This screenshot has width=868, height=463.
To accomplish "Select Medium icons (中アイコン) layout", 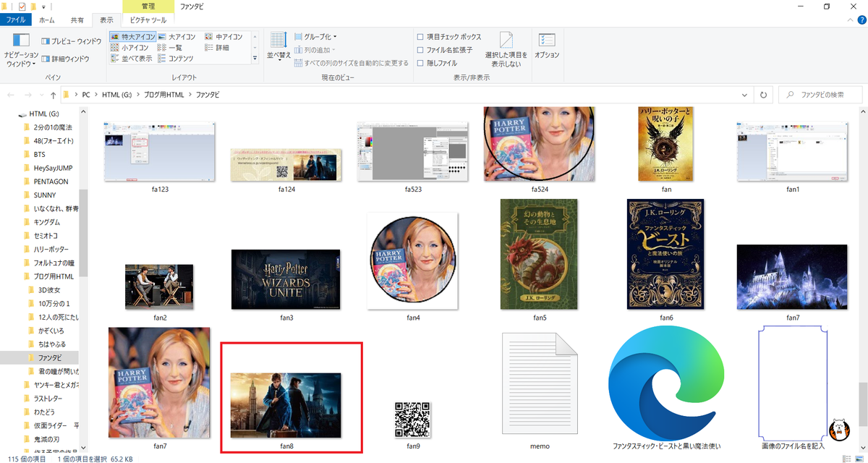I will pos(223,36).
